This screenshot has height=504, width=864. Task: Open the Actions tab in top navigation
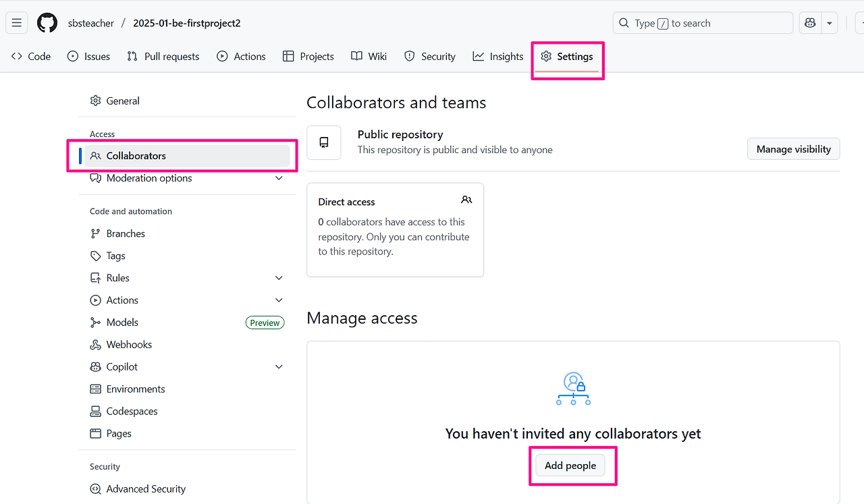point(241,57)
